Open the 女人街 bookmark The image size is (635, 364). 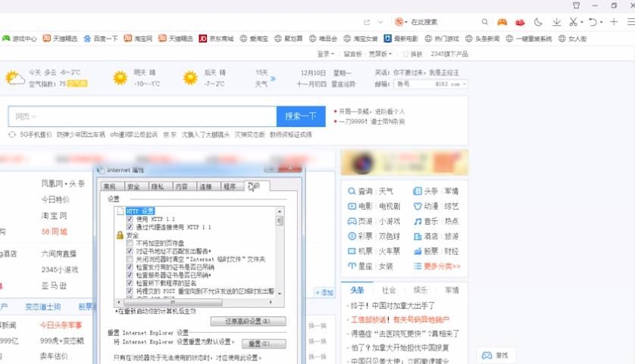click(x=572, y=39)
